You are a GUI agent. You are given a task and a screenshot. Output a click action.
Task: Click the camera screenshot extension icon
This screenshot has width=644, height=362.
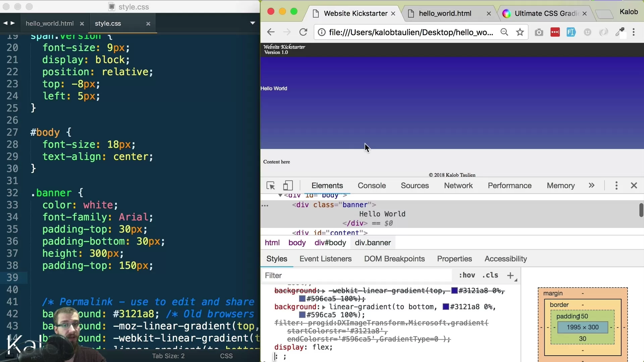click(x=539, y=32)
